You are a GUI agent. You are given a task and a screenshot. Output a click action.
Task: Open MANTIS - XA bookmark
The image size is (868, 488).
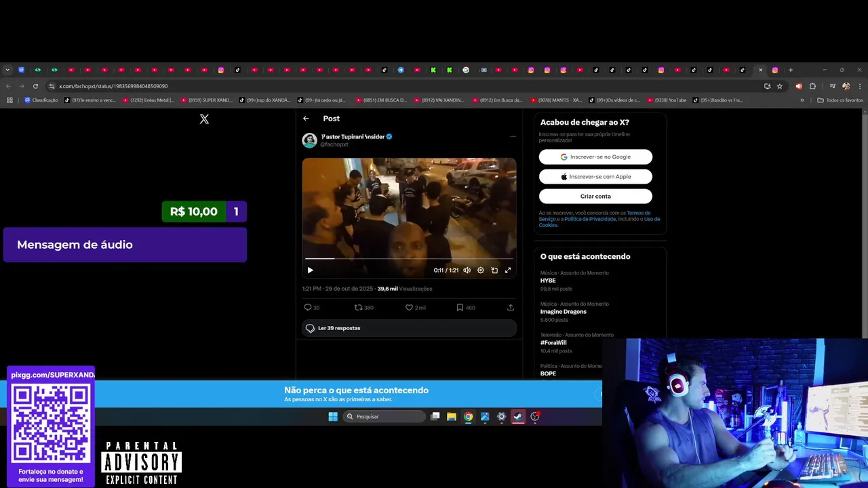557,100
